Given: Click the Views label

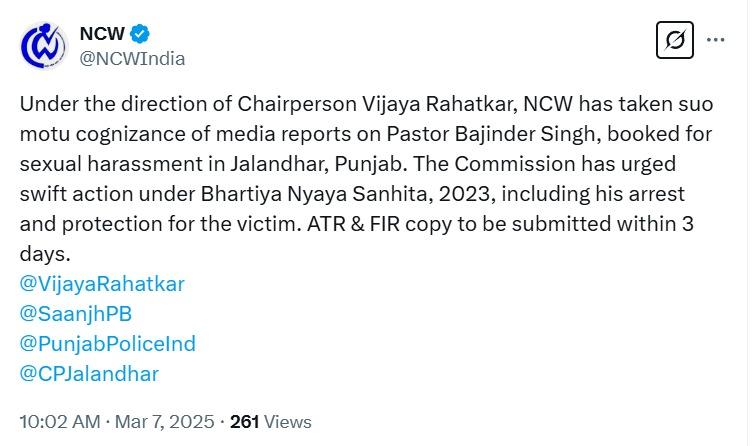Looking at the screenshot, I should (288, 421).
